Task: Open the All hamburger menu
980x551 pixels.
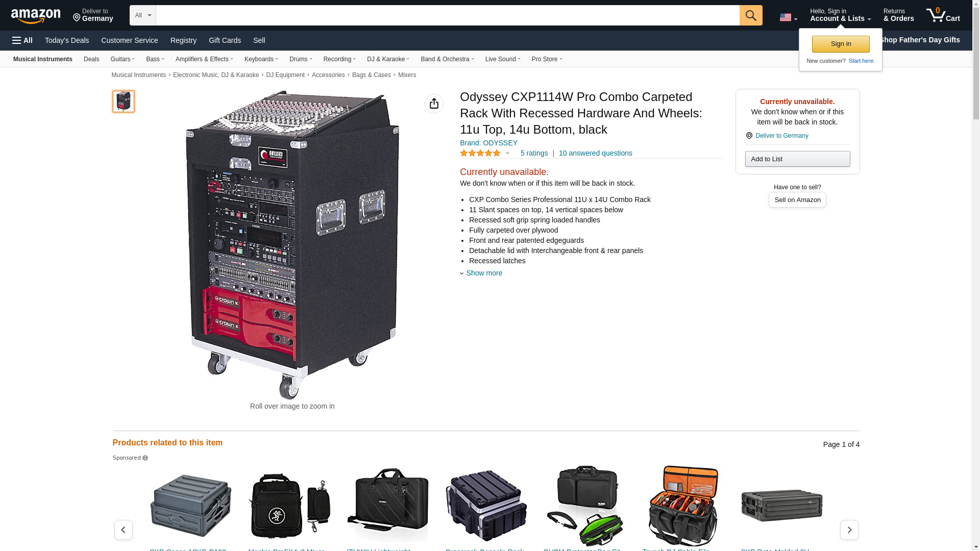Action: [x=22, y=40]
